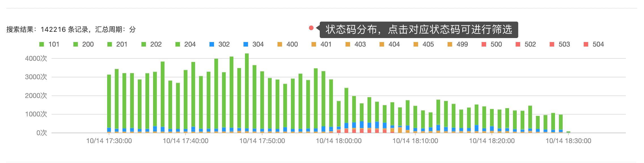Click the blue 302 legend icon

212,44
